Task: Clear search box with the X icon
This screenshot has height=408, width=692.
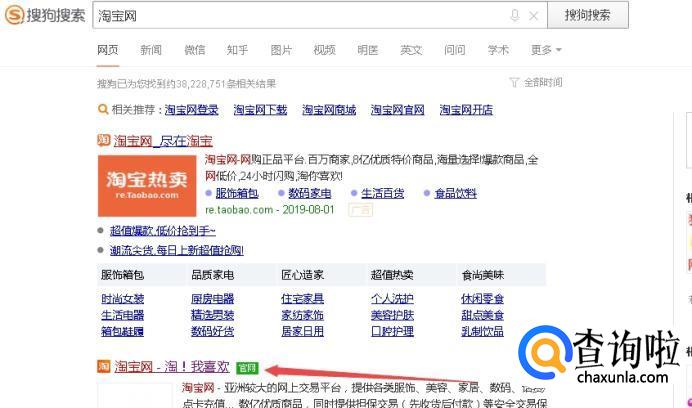Action: click(533, 16)
